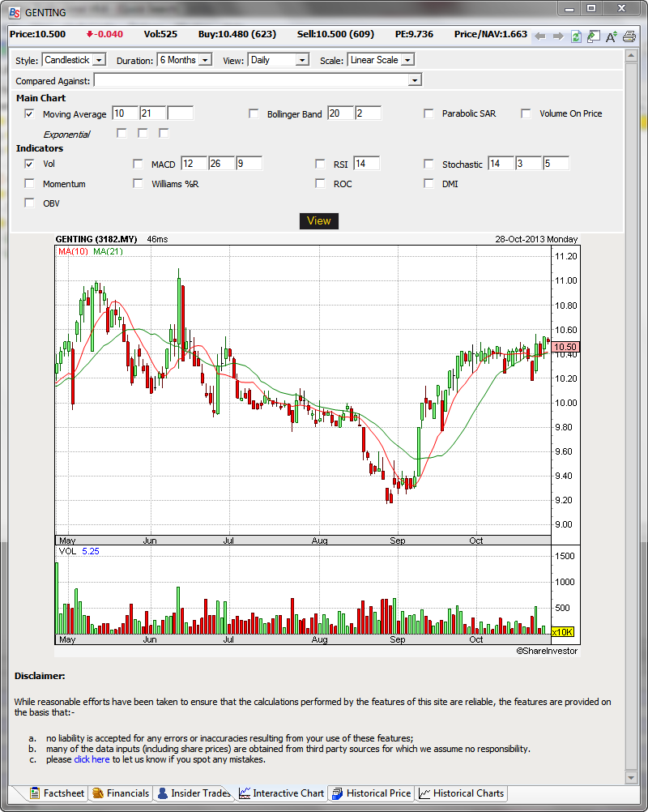Enable the OBV indicator checkbox
Image resolution: width=648 pixels, height=812 pixels.
(x=29, y=203)
